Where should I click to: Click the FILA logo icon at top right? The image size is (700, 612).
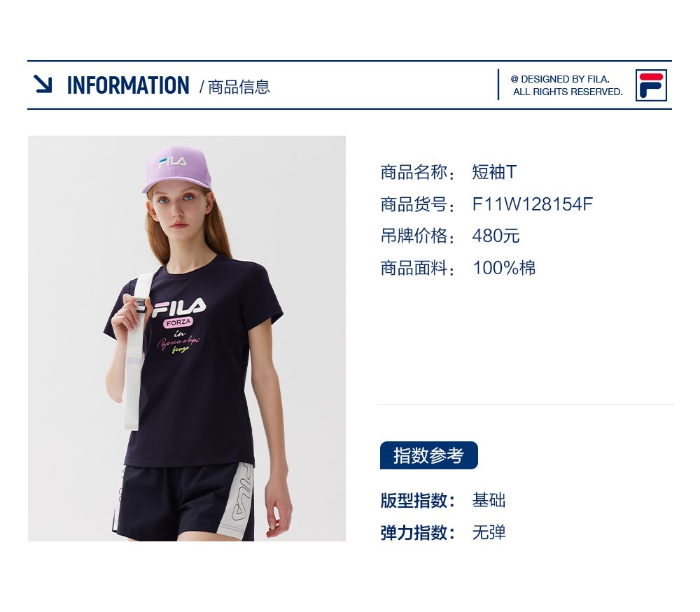pyautogui.click(x=651, y=85)
